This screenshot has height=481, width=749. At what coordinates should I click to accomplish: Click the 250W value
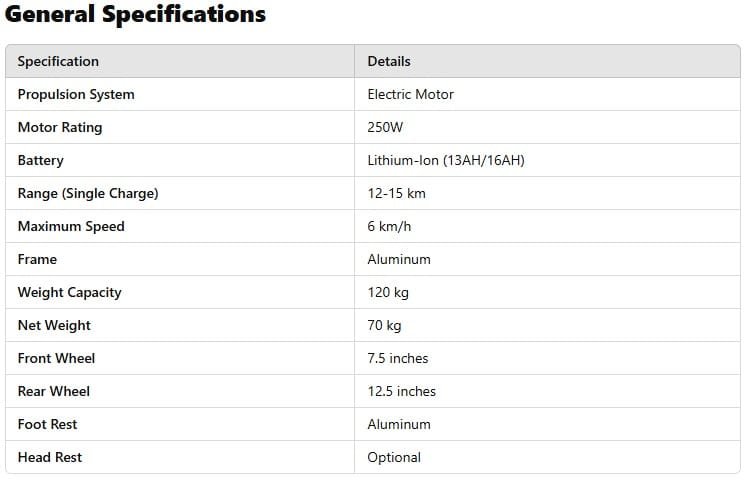click(386, 127)
